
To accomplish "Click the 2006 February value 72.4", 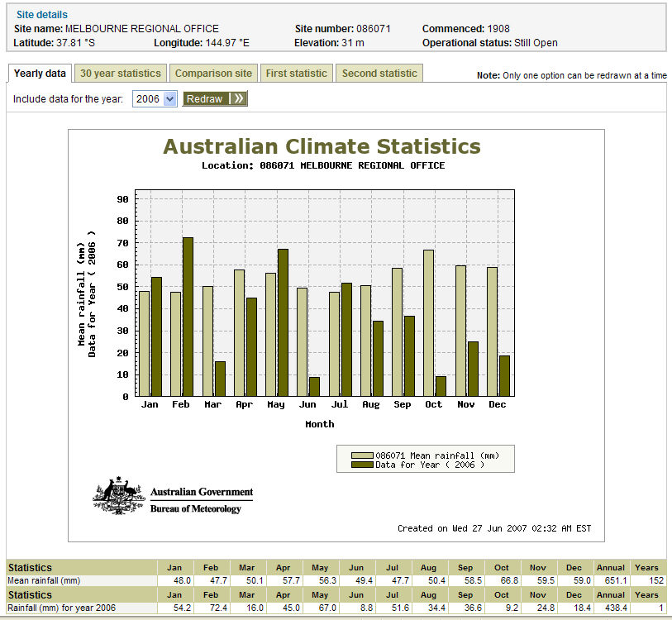I will point(218,608).
